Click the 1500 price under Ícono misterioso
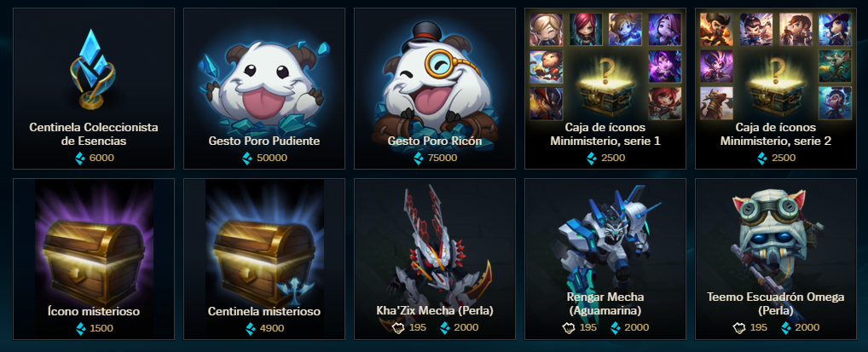This screenshot has width=868, height=352. [101, 329]
